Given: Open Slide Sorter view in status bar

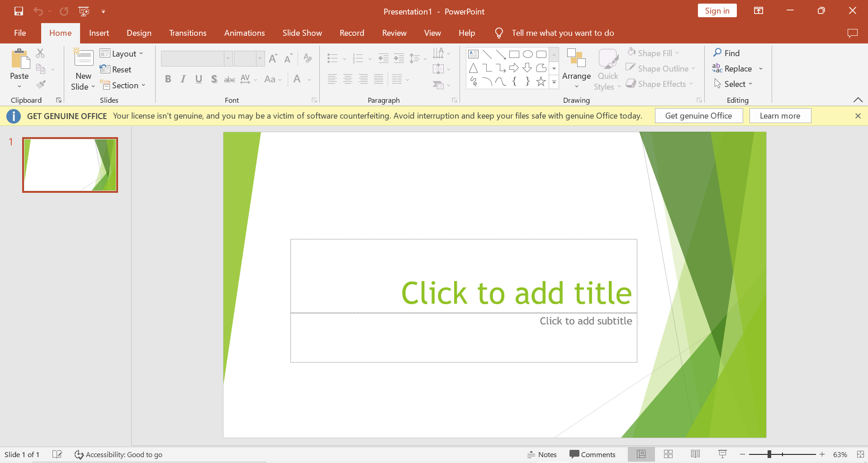Looking at the screenshot, I should click(668, 454).
